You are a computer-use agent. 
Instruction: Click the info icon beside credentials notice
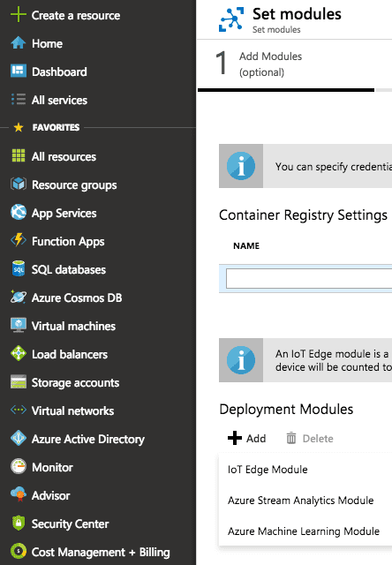point(241,166)
